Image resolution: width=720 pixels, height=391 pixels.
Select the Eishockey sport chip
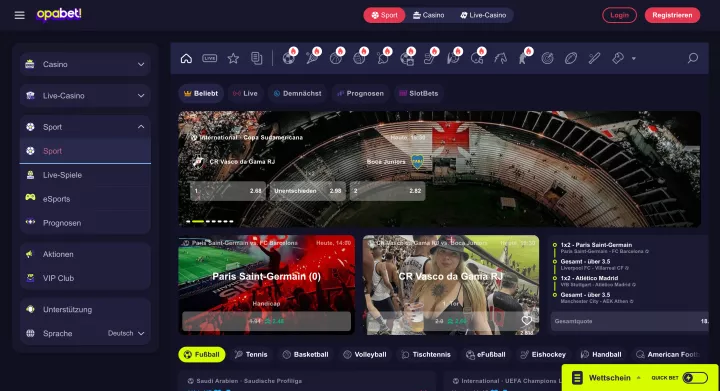543,354
